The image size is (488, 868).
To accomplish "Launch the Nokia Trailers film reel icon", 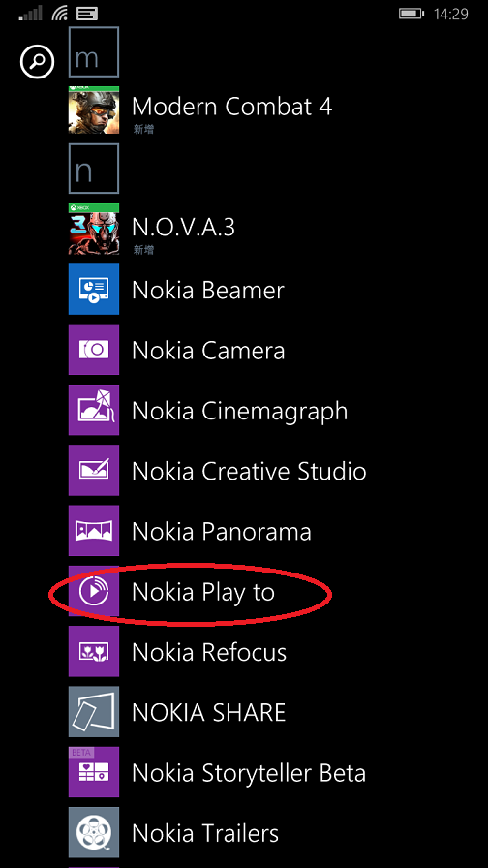I will (x=94, y=832).
